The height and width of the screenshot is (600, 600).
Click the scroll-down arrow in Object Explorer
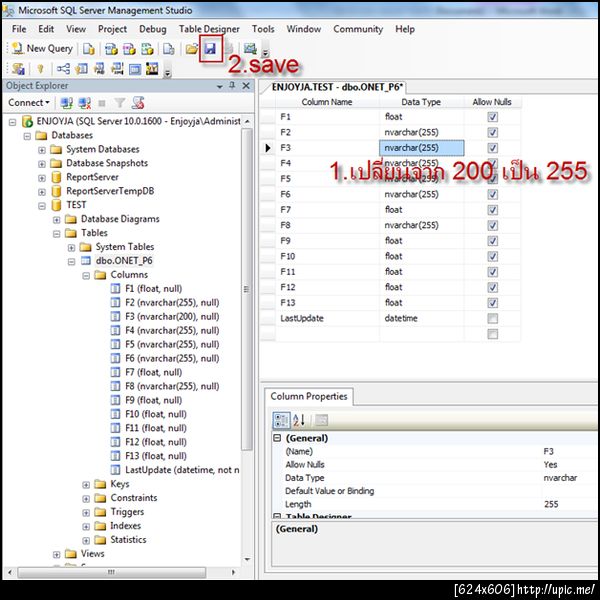247,559
